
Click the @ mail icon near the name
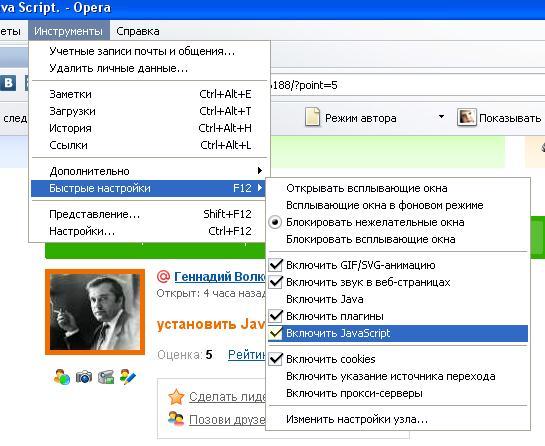coord(163,276)
